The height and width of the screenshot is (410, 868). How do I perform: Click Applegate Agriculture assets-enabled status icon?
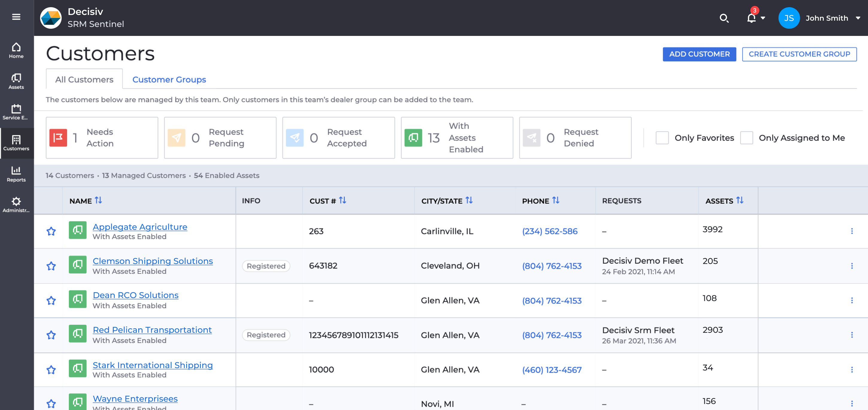(x=78, y=230)
